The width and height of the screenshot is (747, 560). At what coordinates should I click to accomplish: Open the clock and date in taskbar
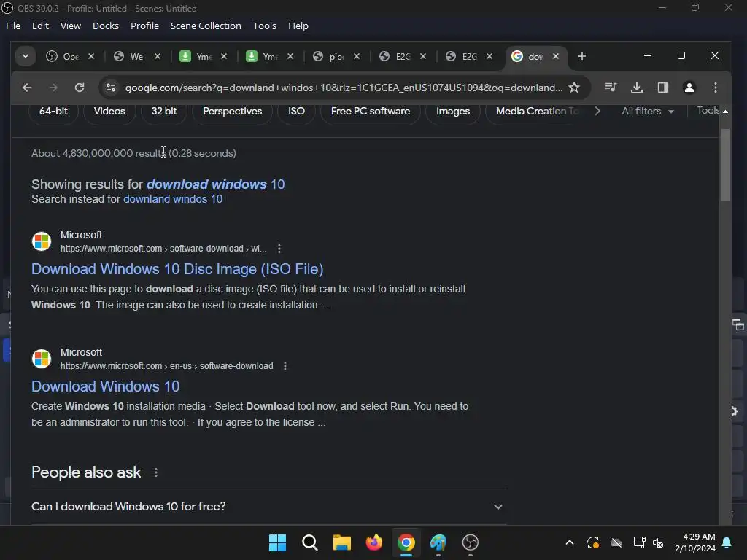(695, 542)
